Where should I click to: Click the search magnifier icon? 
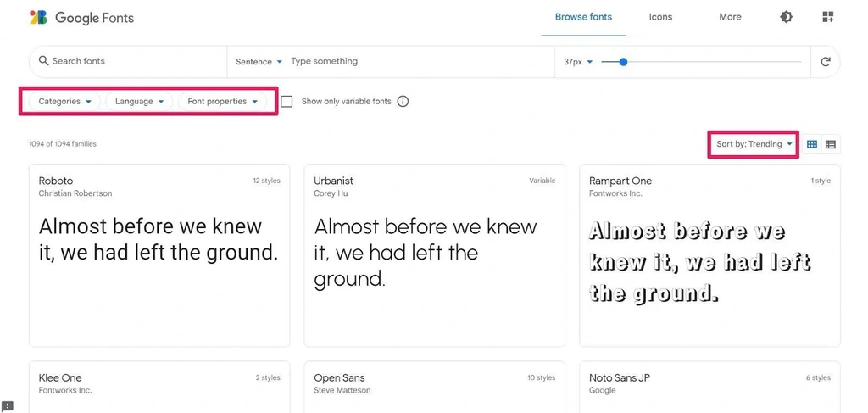[44, 61]
